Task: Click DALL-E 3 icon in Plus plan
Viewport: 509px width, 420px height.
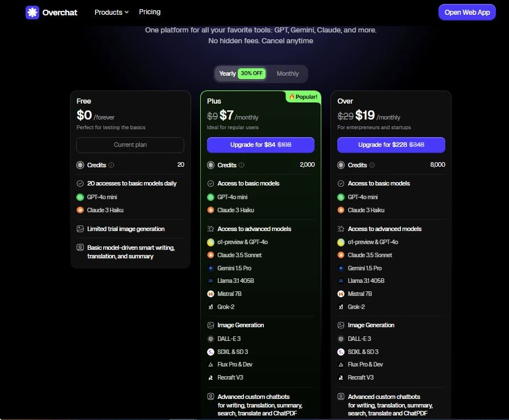Action: tap(210, 339)
